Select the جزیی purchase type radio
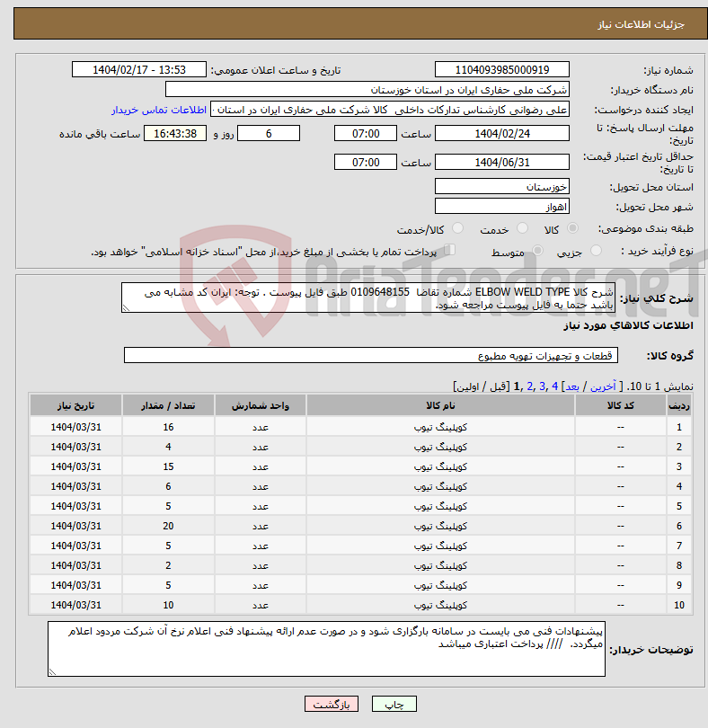The image size is (708, 728). [x=596, y=251]
